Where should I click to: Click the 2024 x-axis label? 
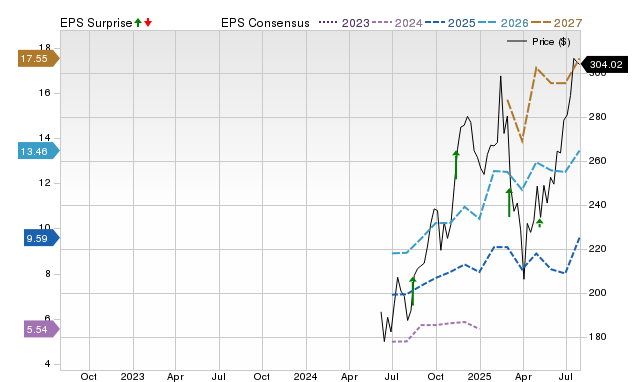point(305,376)
